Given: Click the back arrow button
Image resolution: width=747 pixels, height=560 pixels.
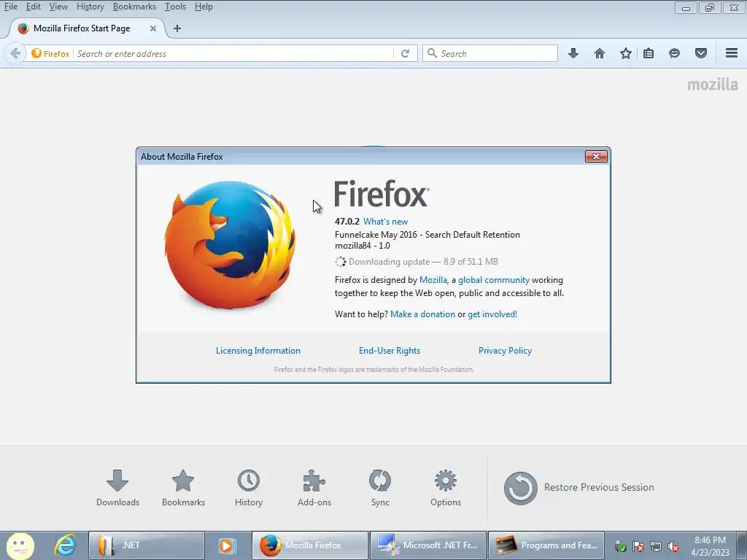Looking at the screenshot, I should pos(15,53).
